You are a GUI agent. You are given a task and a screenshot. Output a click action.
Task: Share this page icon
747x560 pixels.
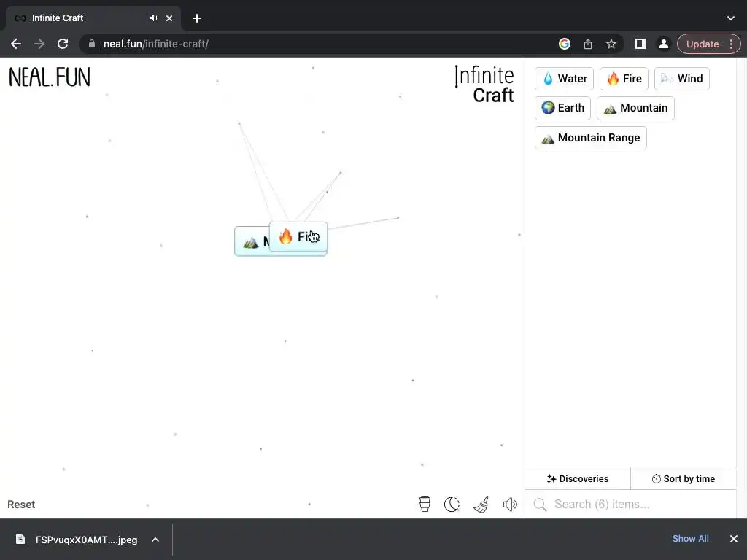[x=588, y=44]
